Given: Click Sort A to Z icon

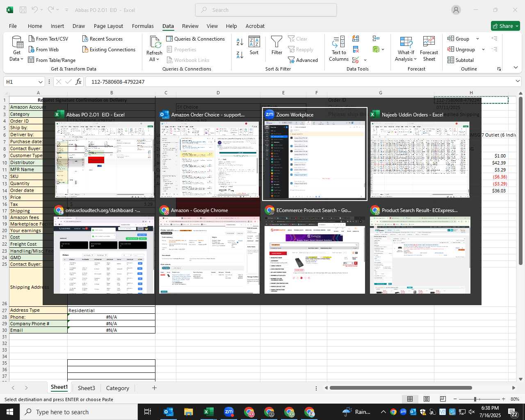Looking at the screenshot, I should tap(240, 42).
